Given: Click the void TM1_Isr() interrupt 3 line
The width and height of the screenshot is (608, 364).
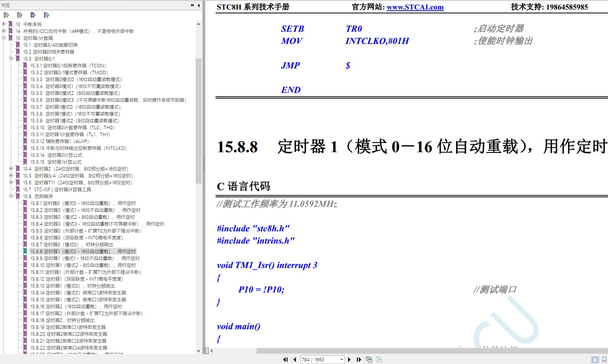Looking at the screenshot, I should 267,265.
